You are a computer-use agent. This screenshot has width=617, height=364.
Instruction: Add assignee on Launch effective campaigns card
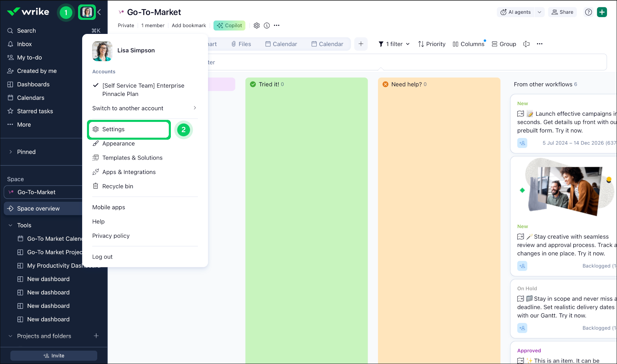(522, 143)
